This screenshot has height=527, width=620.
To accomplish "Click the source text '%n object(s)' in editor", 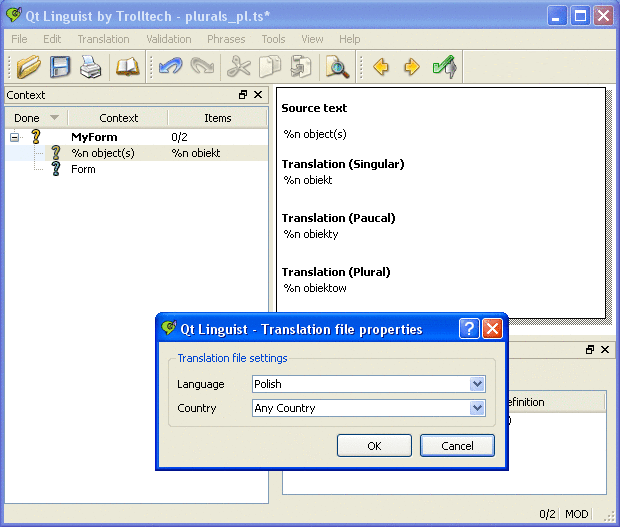I will point(315,134).
